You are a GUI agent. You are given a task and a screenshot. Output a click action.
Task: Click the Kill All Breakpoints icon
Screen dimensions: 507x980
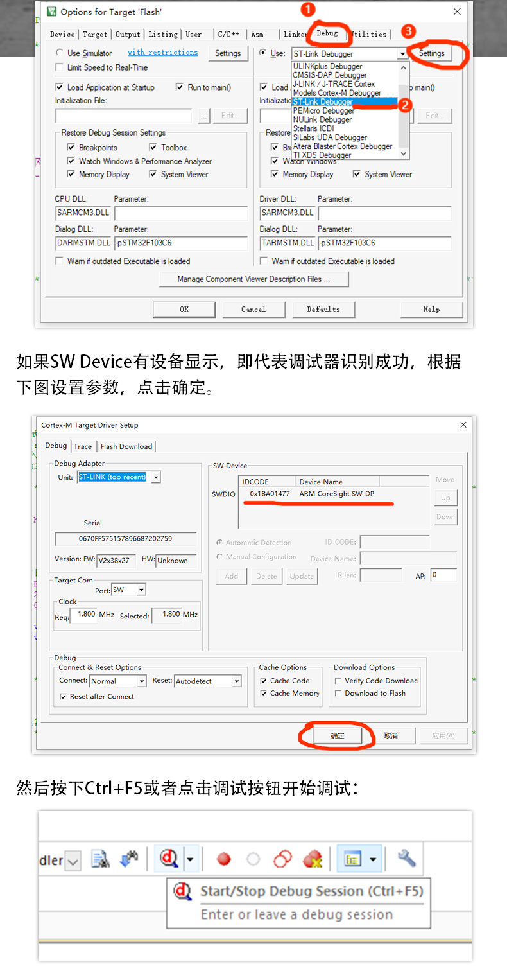click(x=312, y=859)
